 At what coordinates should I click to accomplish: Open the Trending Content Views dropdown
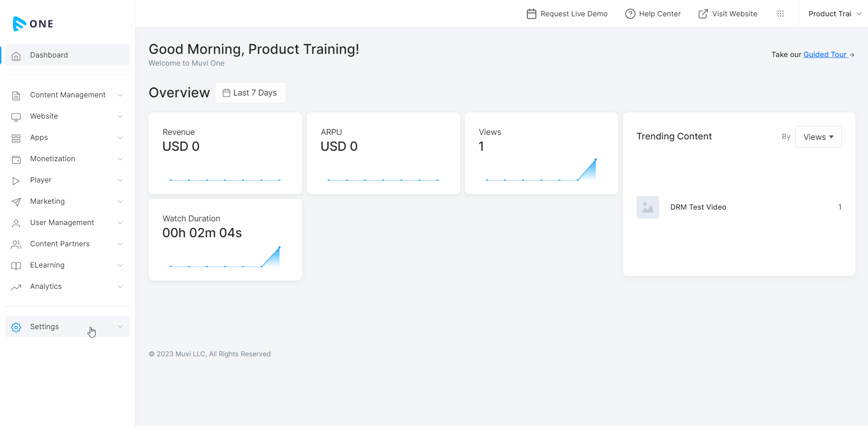pos(818,137)
